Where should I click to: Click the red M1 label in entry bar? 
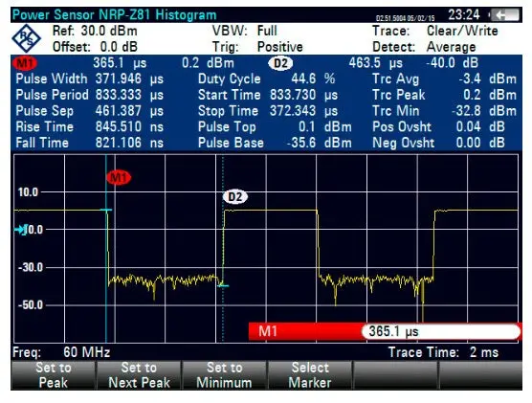(268, 331)
